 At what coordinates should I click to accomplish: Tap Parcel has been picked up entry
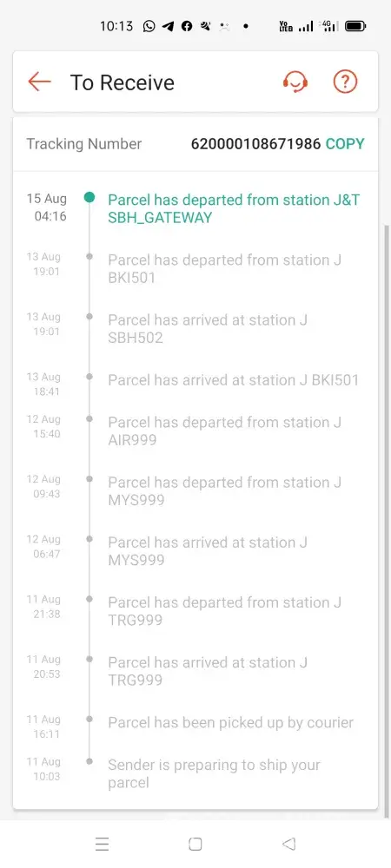tap(230, 722)
